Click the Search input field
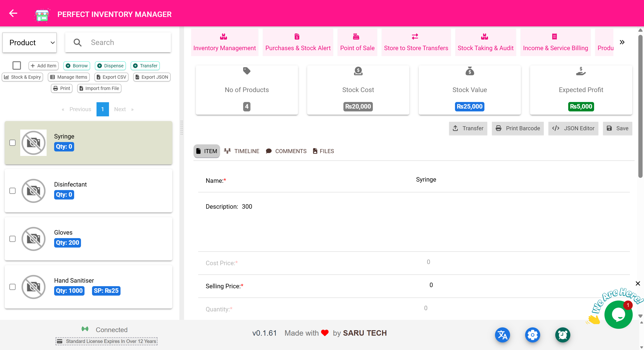Viewport: 644px width, 350px height. (118, 42)
